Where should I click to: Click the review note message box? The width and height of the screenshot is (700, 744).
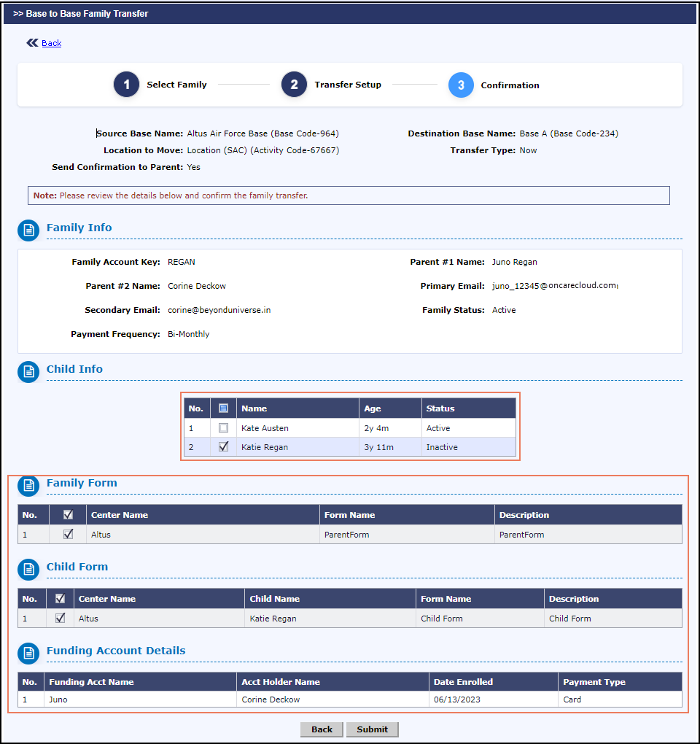349,195
